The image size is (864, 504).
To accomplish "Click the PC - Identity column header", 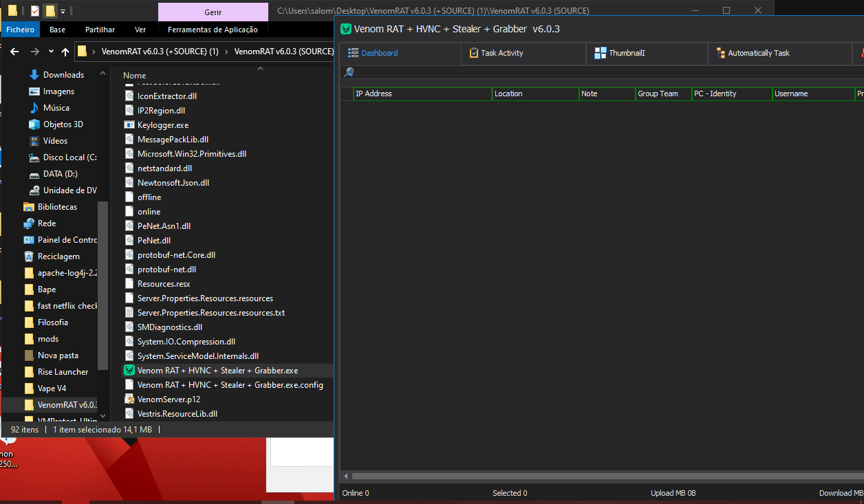I will pyautogui.click(x=732, y=94).
